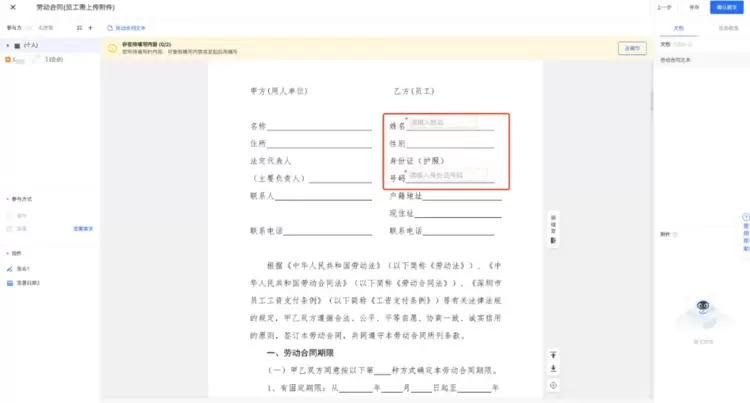Tick the second checkbox under 参与方式

[11, 229]
